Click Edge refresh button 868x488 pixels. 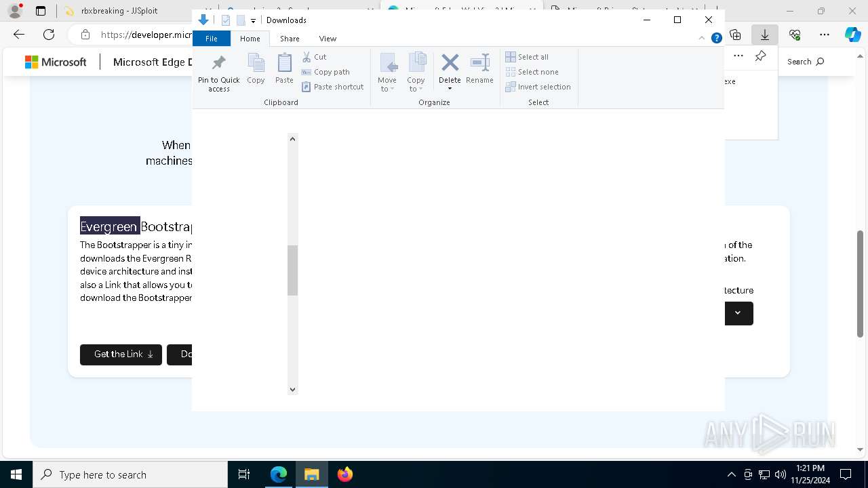tap(49, 35)
